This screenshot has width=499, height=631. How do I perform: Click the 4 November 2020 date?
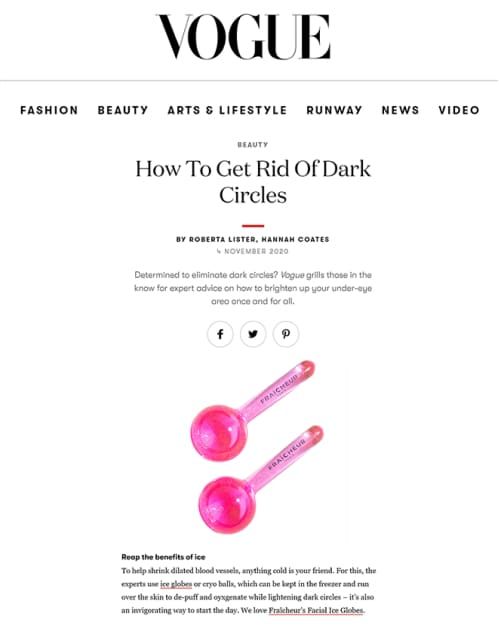(253, 252)
